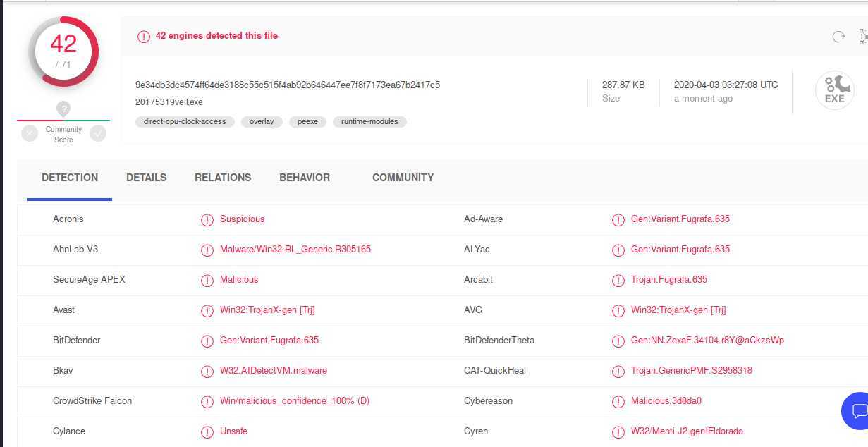
Task: Click the 2020-04-03 03:27:08 UTC timestamp
Action: click(726, 85)
